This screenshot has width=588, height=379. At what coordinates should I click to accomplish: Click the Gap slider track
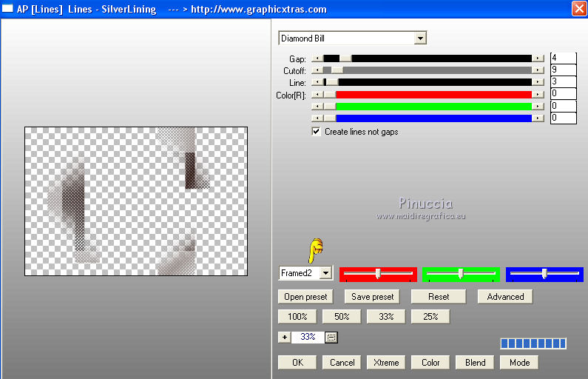tap(428, 58)
